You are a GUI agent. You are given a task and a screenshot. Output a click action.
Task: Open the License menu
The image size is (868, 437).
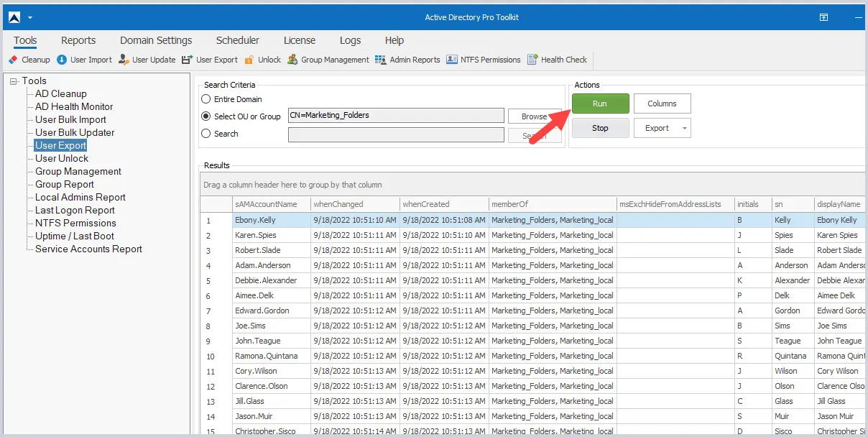[300, 41]
